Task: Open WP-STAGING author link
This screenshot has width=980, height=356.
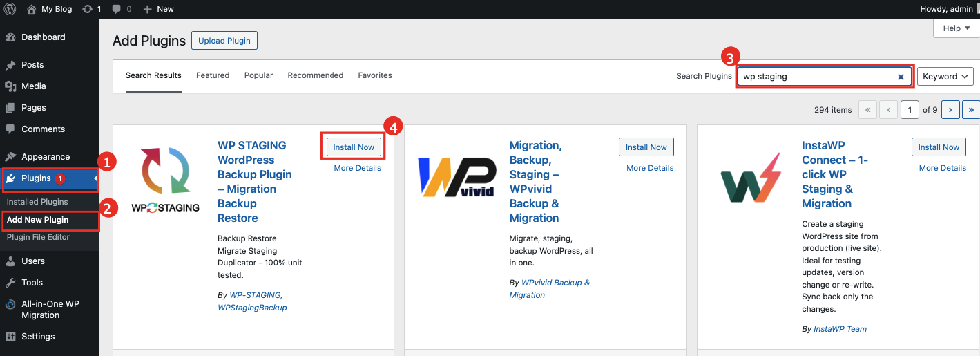Action: click(256, 294)
